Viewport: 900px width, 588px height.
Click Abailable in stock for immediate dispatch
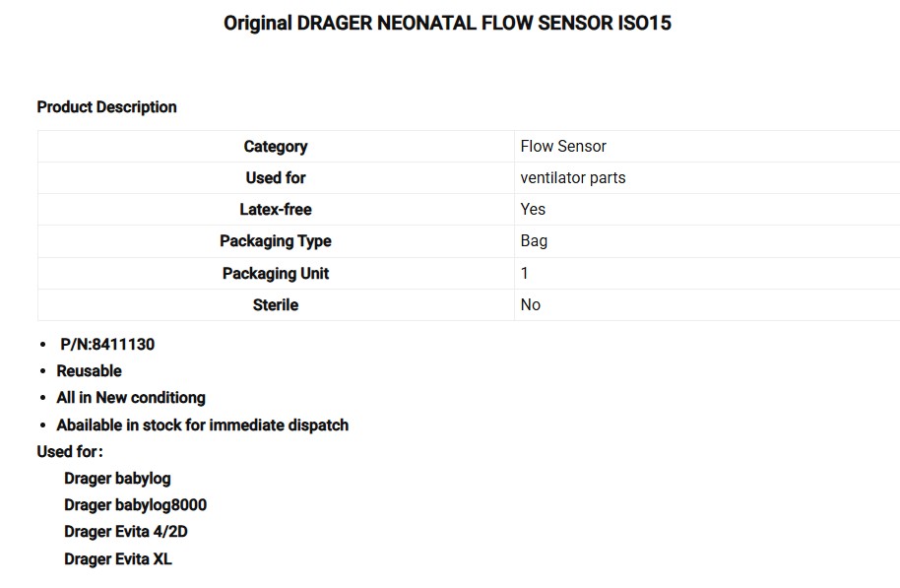pos(203,425)
